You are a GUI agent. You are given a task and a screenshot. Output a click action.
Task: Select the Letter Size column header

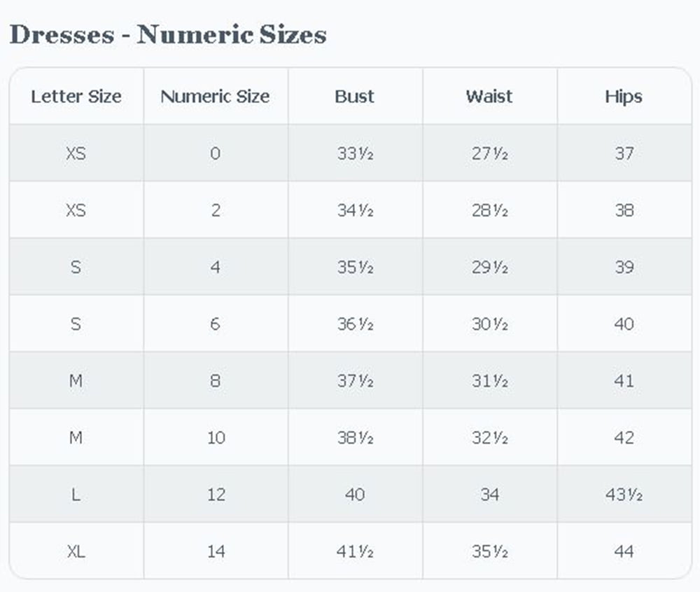[76, 96]
